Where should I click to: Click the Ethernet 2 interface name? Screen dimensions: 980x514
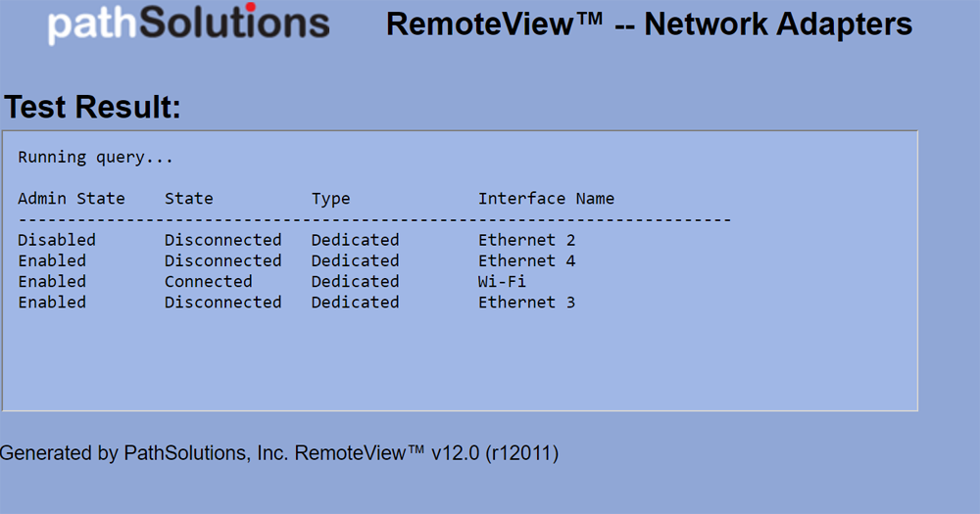tap(526, 240)
